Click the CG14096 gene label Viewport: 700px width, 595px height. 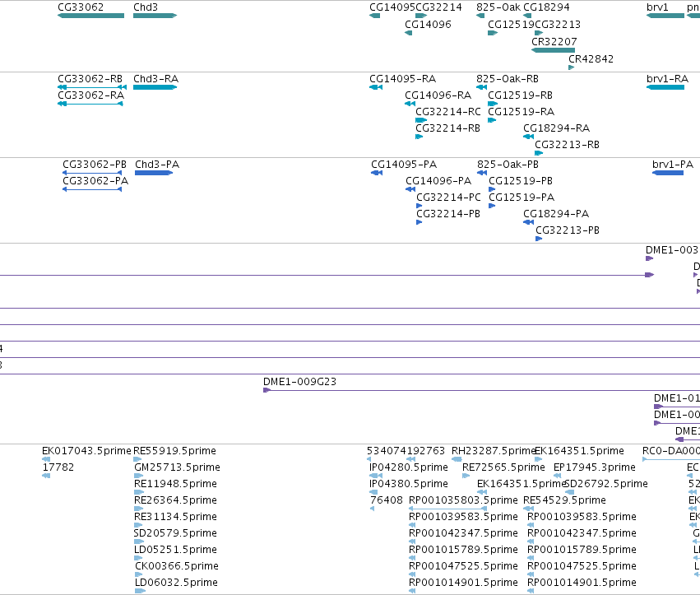[428, 25]
